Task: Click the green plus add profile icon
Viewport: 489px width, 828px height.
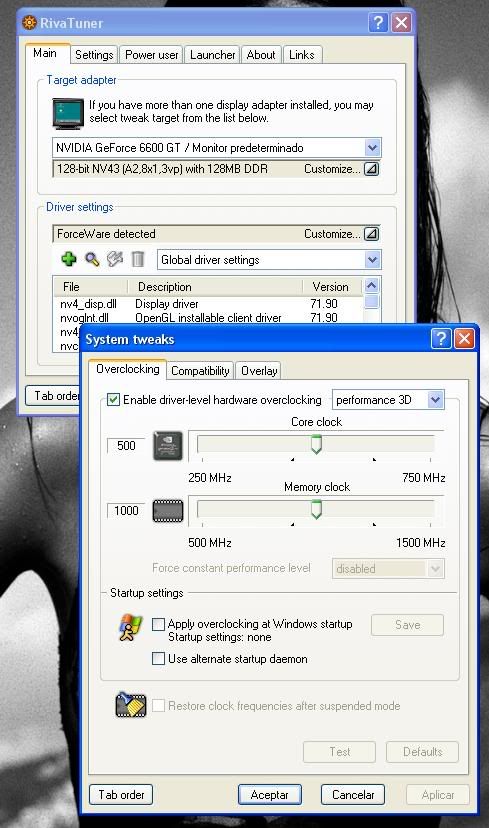Action: [x=69, y=259]
